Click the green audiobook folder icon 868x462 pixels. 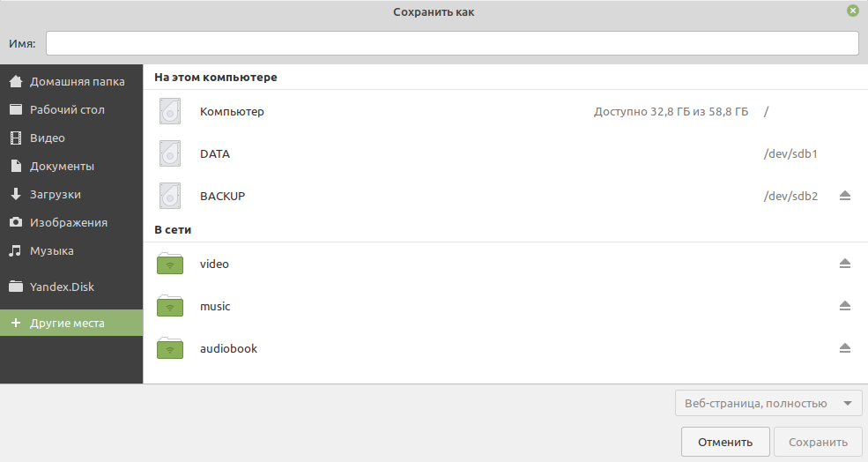pos(170,348)
